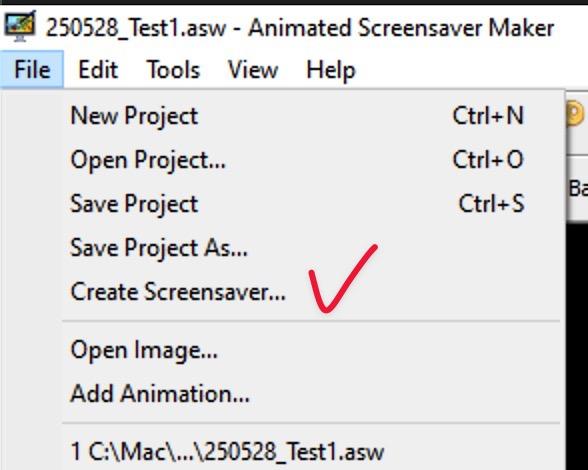Open the Edit menu
Screen dimensions: 588x470
tap(98, 70)
